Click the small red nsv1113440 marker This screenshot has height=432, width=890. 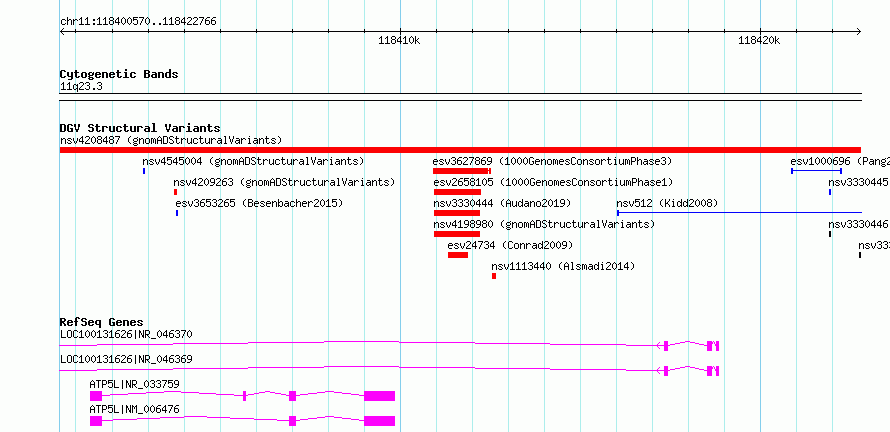point(494,276)
